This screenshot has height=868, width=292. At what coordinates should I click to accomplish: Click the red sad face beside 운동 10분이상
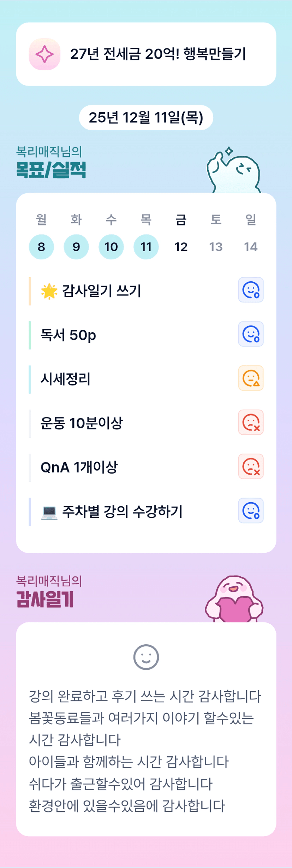251,422
